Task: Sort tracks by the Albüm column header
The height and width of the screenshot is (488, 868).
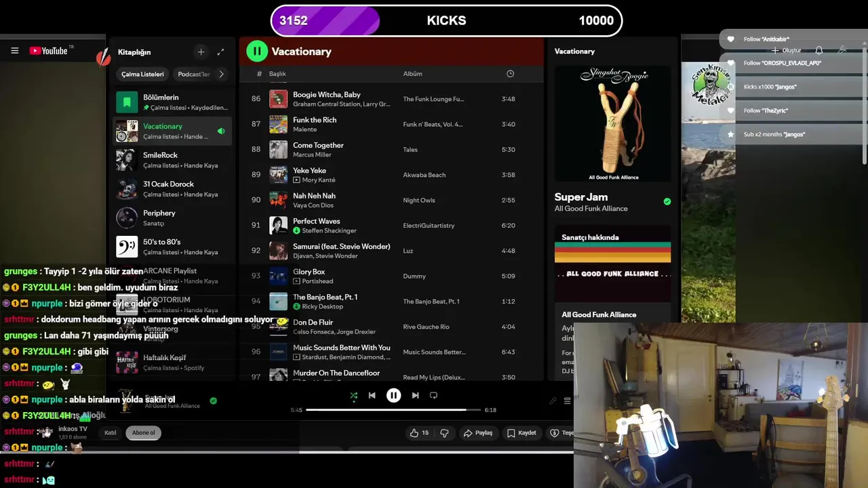Action: 412,74
